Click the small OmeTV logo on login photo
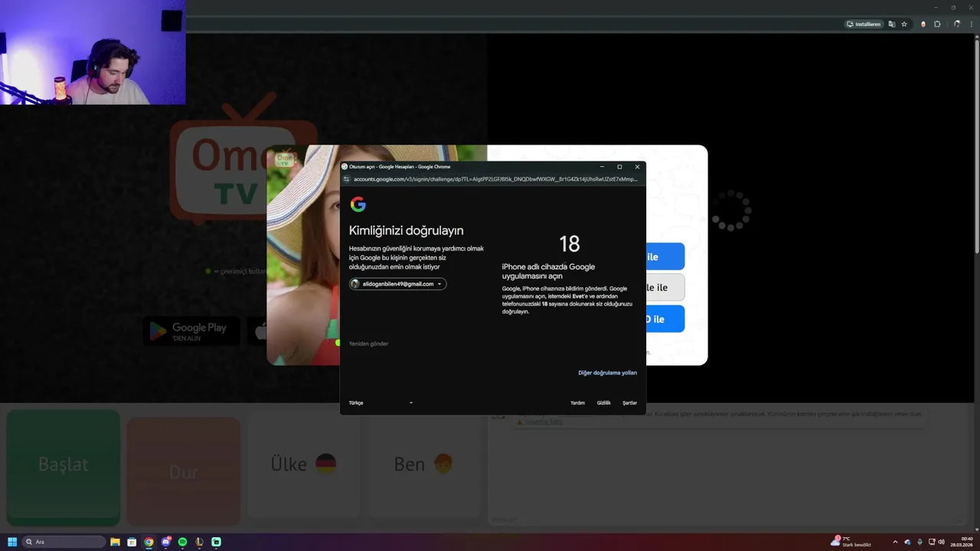Screen dimensions: 980x551 tap(285, 158)
